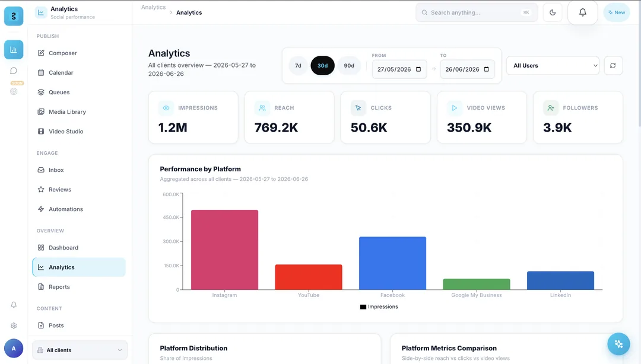The image size is (641, 364).
Task: Click the Clicks cursor icon
Action: point(358,108)
